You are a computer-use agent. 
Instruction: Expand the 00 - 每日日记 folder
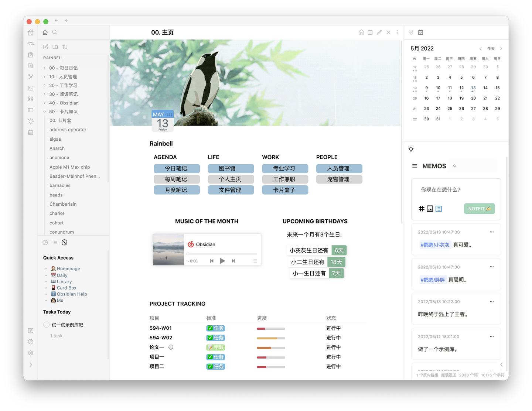[44, 68]
